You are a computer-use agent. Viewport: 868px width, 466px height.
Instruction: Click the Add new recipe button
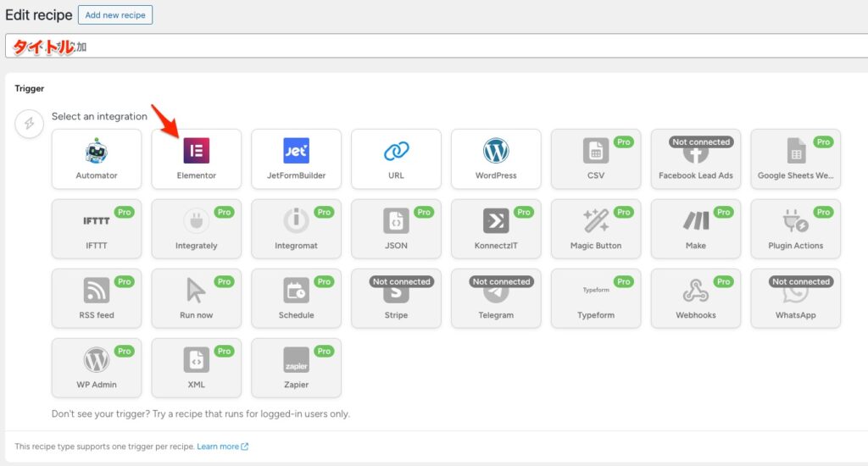click(x=115, y=15)
